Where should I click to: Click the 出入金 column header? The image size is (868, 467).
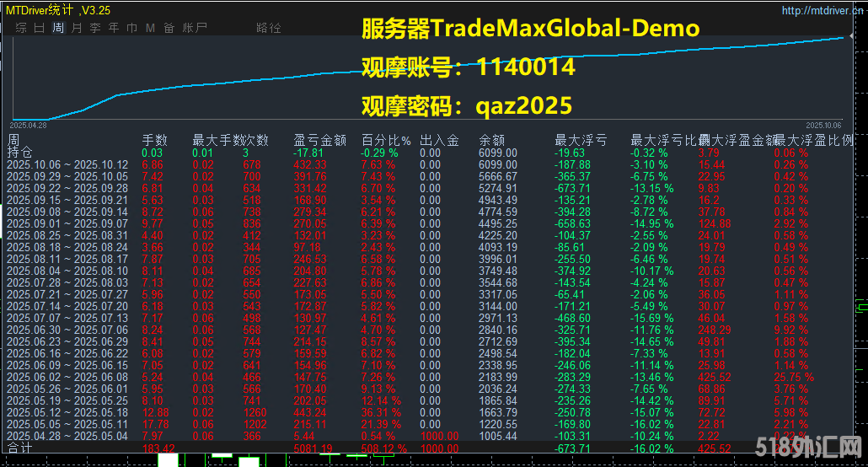tap(440, 140)
